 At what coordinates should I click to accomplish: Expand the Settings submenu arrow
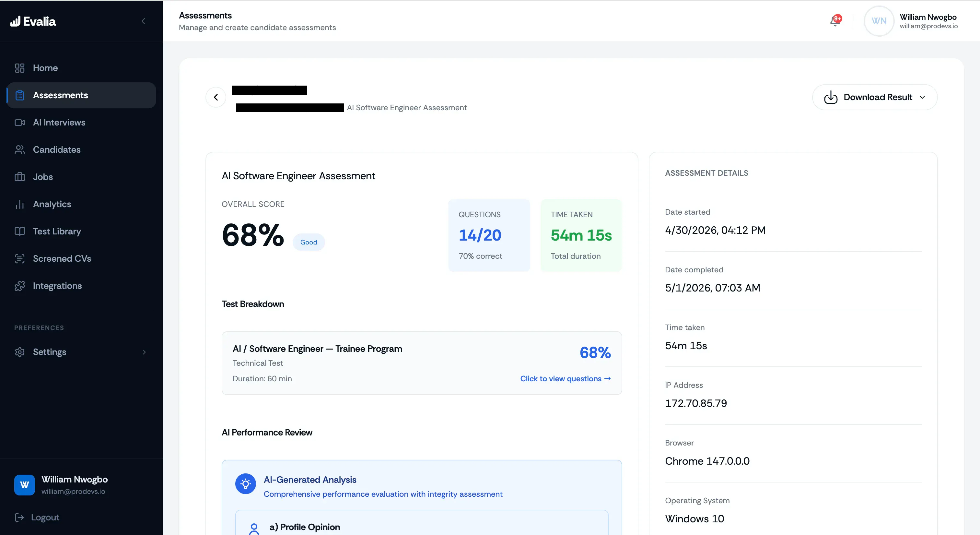tap(144, 352)
